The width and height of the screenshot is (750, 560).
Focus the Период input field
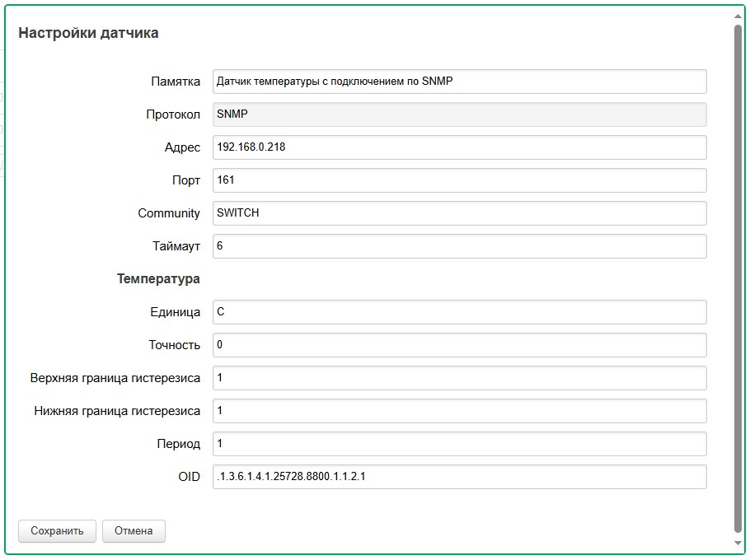(459, 444)
